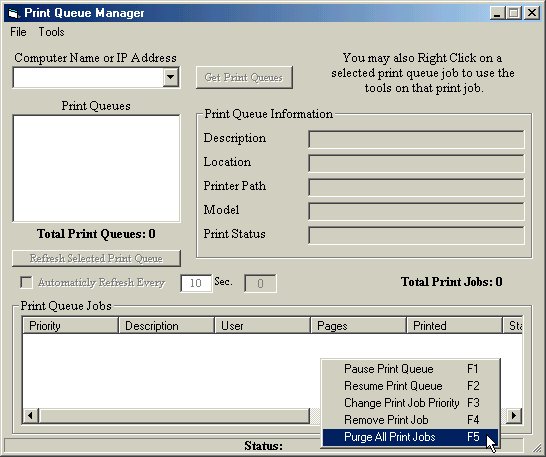This screenshot has width=546, height=457.
Task: Click the Priority column header
Action: point(70,325)
